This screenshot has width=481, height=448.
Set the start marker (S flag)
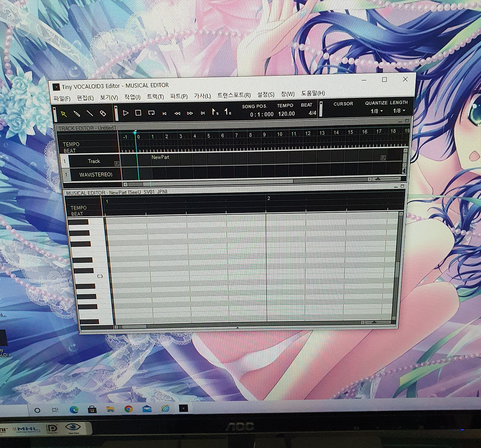[x=215, y=112]
